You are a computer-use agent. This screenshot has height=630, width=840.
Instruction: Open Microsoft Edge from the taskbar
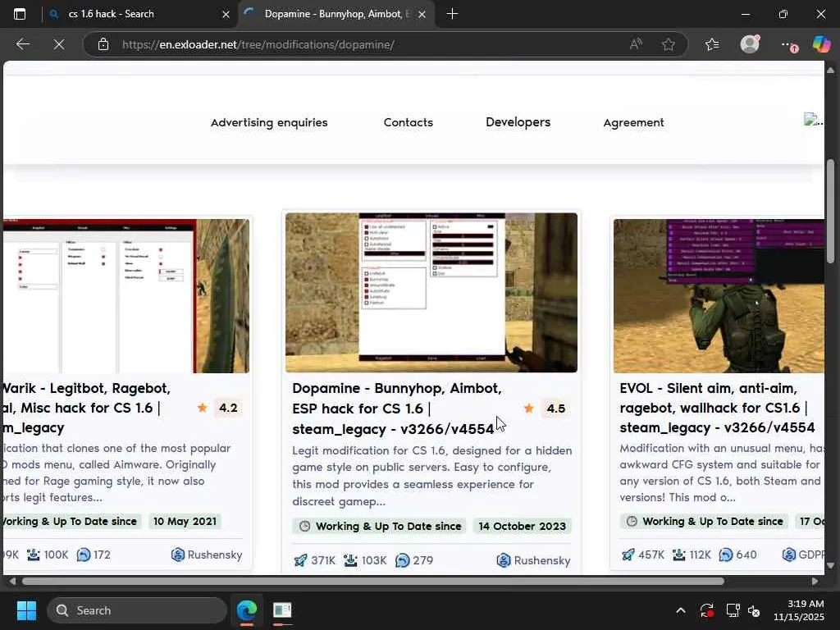tap(247, 610)
